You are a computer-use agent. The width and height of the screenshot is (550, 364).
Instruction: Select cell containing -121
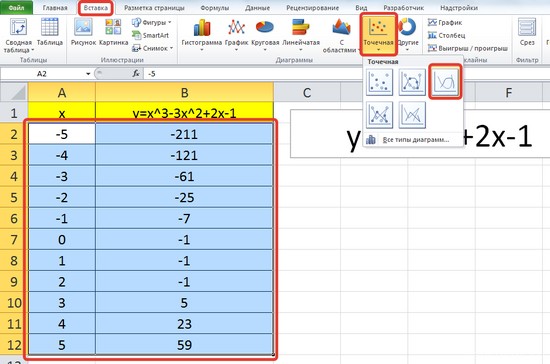tap(185, 155)
